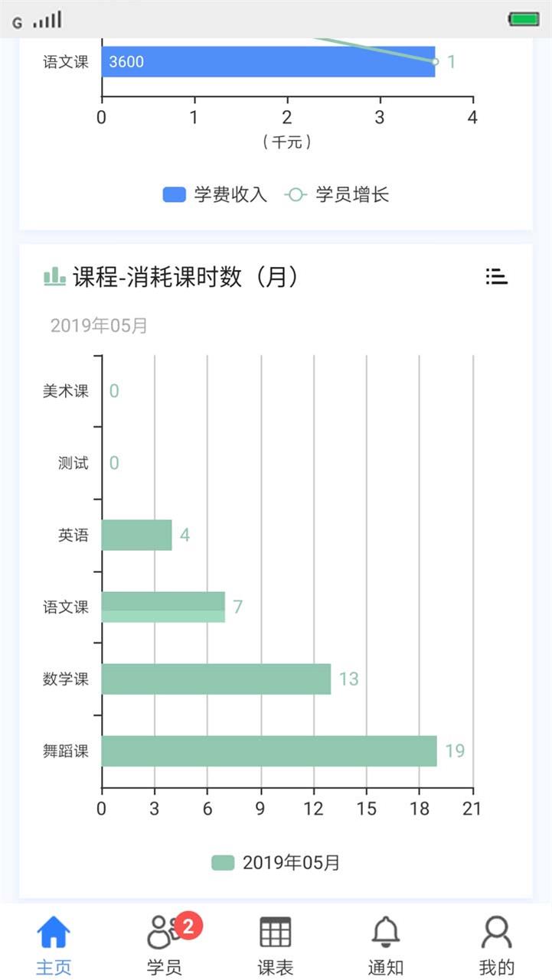Open the home tab icon
This screenshot has height=980, width=552.
(x=54, y=933)
